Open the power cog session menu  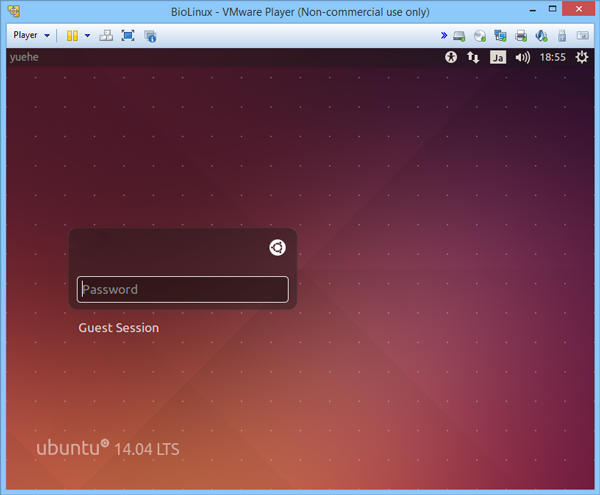(582, 57)
